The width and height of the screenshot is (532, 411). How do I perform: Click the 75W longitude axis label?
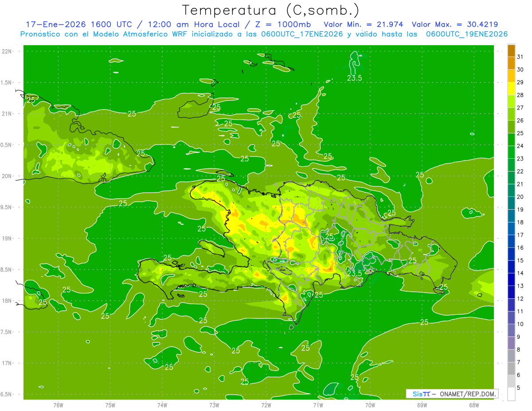click(x=110, y=405)
